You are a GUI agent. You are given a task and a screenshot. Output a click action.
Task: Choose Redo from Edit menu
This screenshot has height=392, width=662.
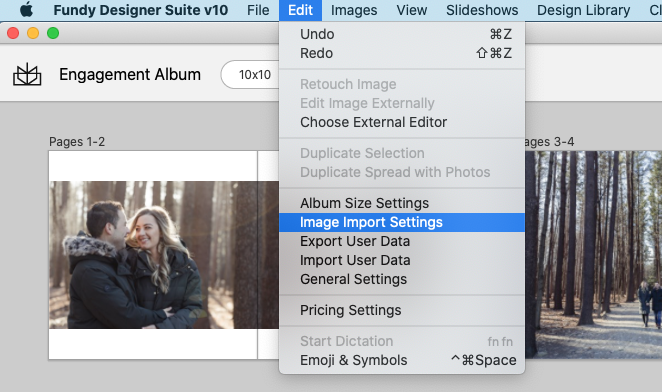402,53
